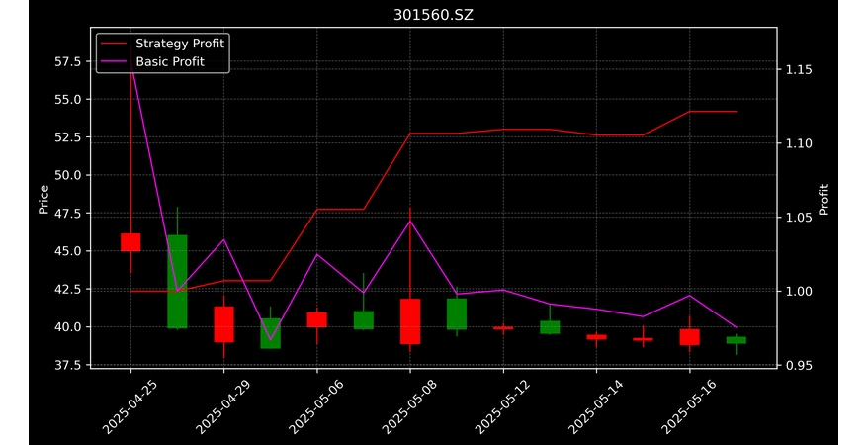
Task: Click the 47.5 price tick label
Action: (x=67, y=213)
